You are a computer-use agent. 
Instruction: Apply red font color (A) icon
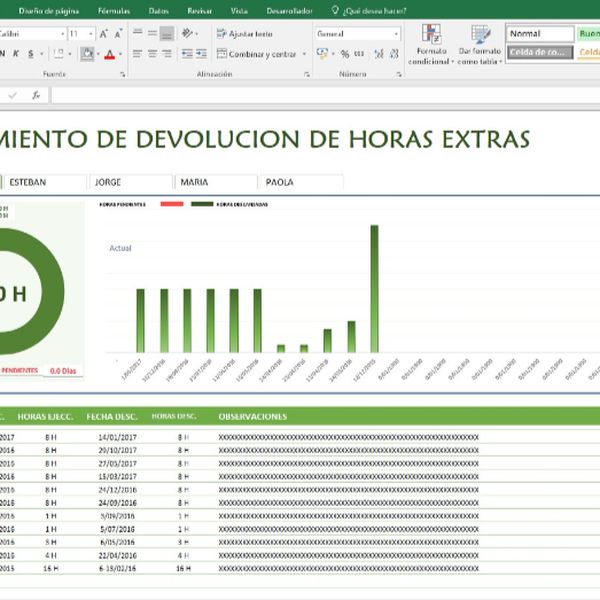coord(110,55)
